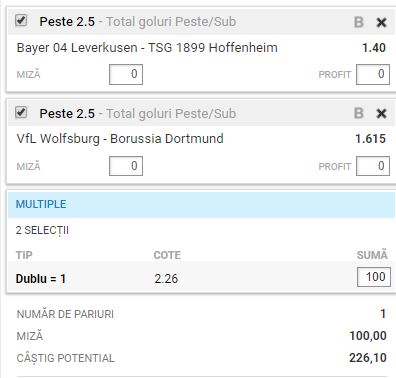Remove the Leverkusen - Hoffenheim selection
This screenshot has height=378, width=396.
[x=381, y=23]
